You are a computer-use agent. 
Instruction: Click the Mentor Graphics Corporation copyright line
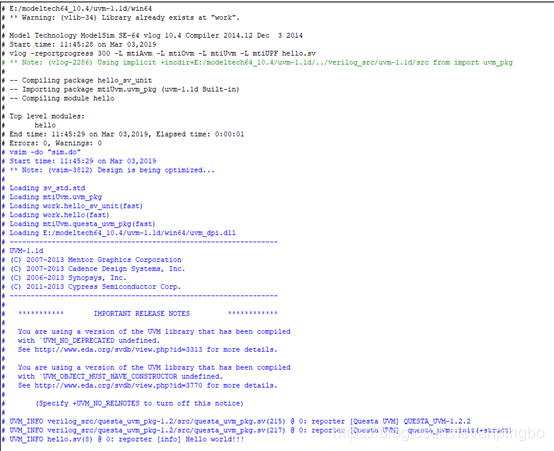[x=95, y=260]
